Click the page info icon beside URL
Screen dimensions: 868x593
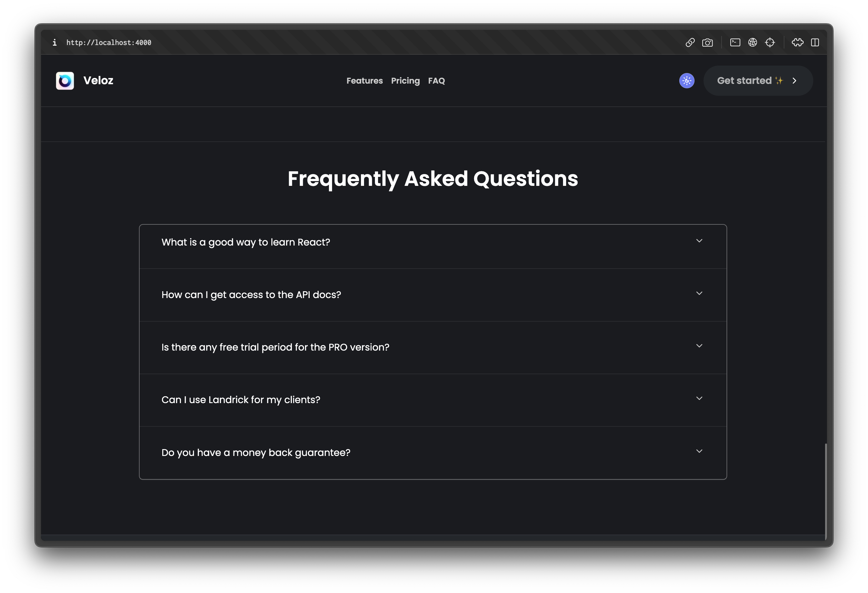pyautogui.click(x=54, y=43)
